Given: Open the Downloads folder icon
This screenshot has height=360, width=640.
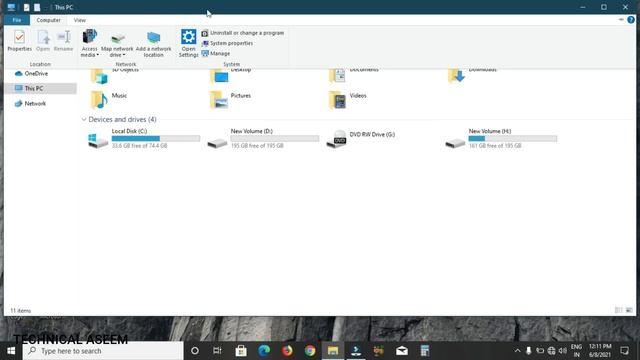Looking at the screenshot, I should coord(456,76).
